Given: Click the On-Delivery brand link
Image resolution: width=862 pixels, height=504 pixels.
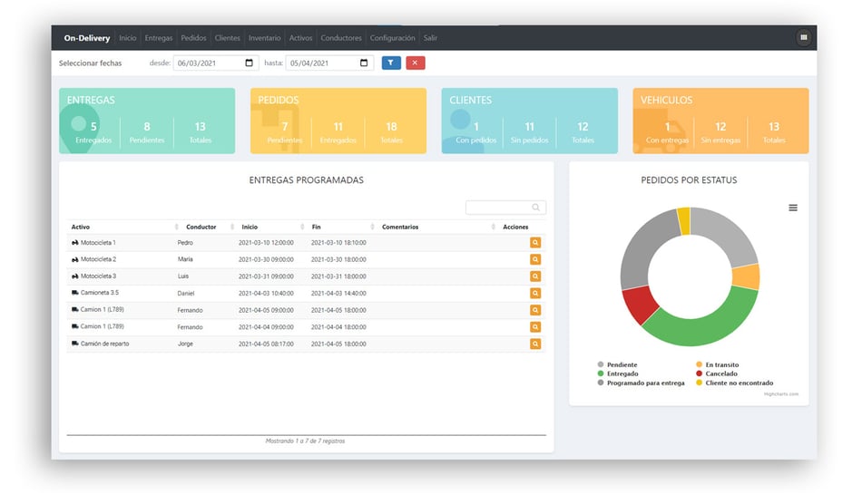Looking at the screenshot, I should point(87,38).
